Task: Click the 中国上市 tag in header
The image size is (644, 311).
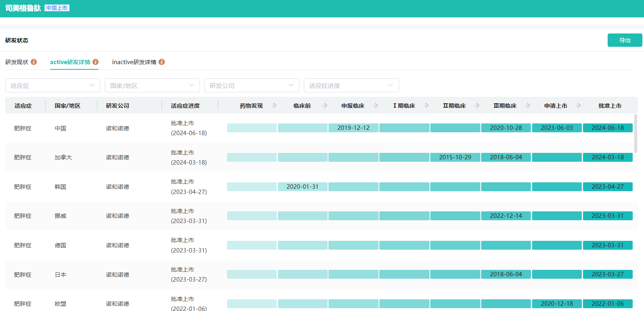Action: [x=57, y=8]
